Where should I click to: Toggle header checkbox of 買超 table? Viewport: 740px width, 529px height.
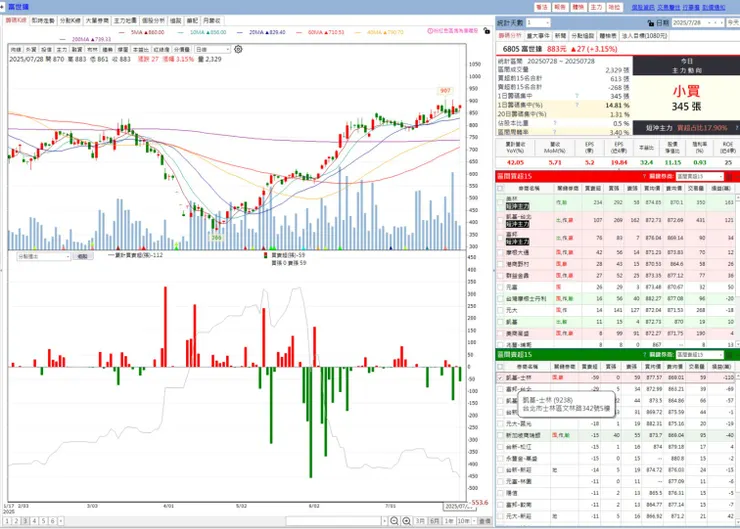[x=500, y=188]
